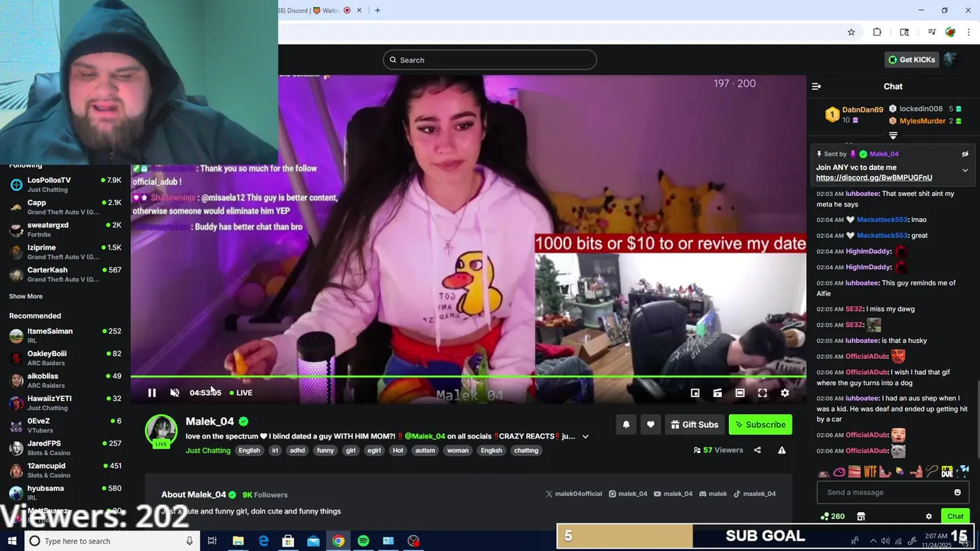Select the funny tag

(x=325, y=450)
